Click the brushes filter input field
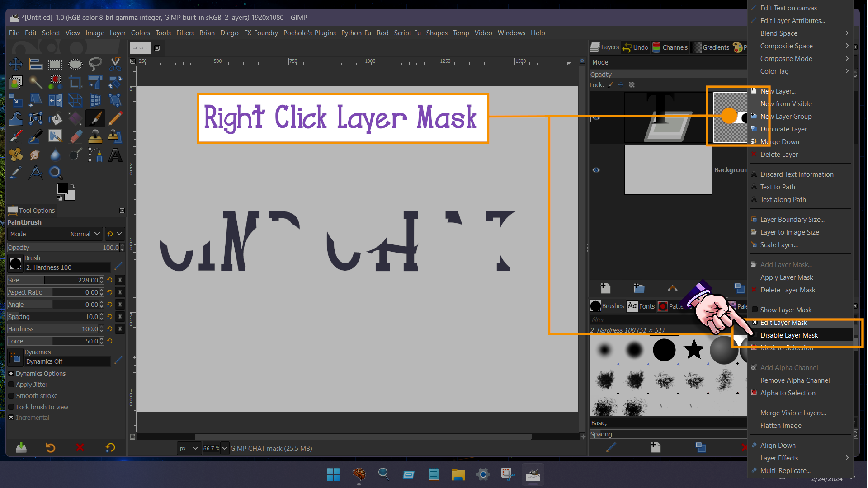Screen dimensions: 868x488 (x=668, y=320)
